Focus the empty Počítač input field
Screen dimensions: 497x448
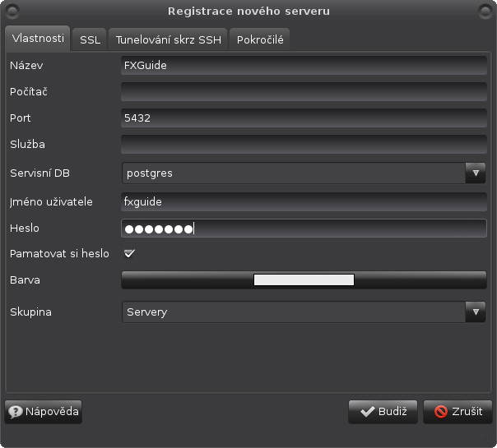[x=304, y=92]
